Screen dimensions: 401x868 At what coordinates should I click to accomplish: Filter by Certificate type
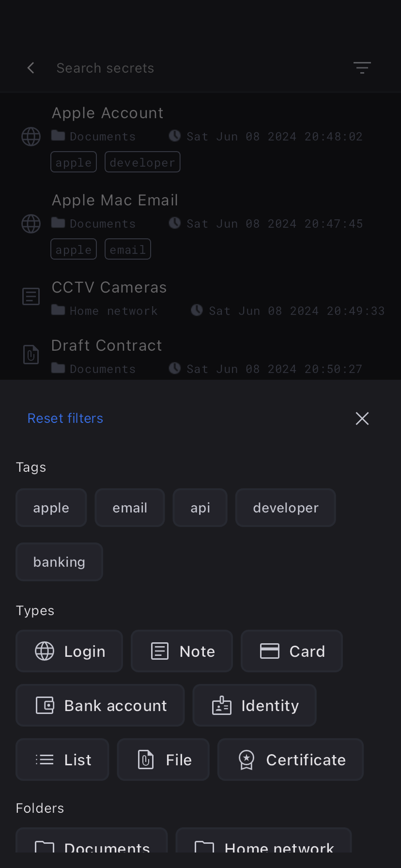(291, 759)
